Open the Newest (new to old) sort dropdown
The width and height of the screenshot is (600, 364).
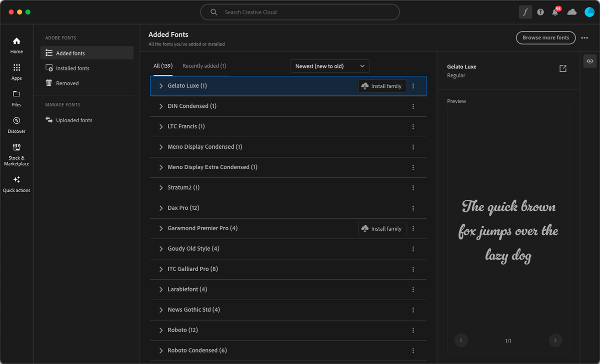(x=329, y=65)
